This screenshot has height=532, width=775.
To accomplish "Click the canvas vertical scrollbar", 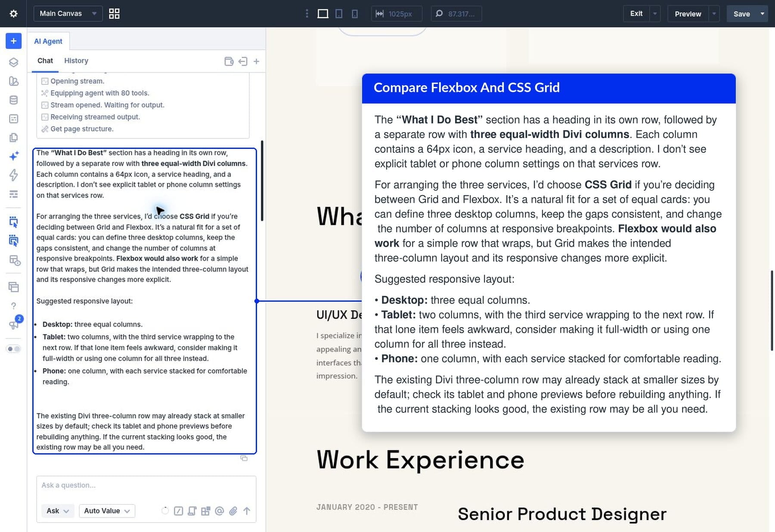I will click(772, 310).
